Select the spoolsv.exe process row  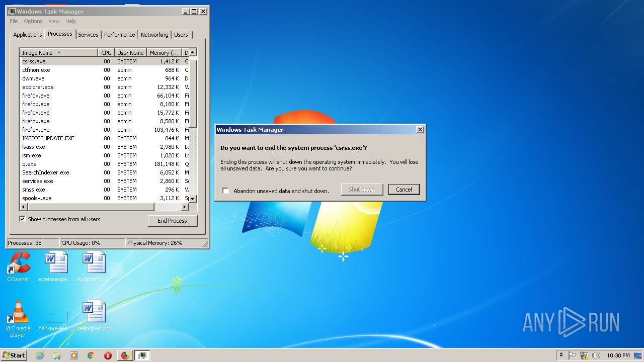tap(104, 198)
